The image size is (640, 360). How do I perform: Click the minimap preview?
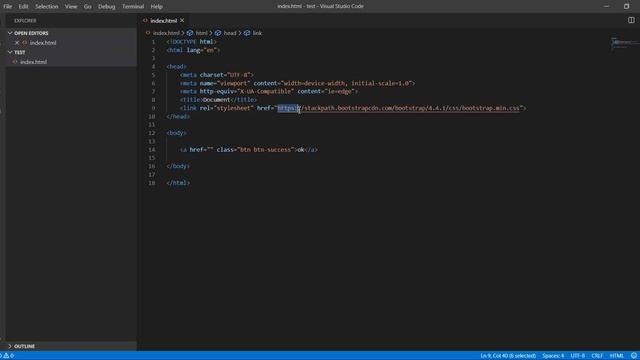(x=624, y=43)
